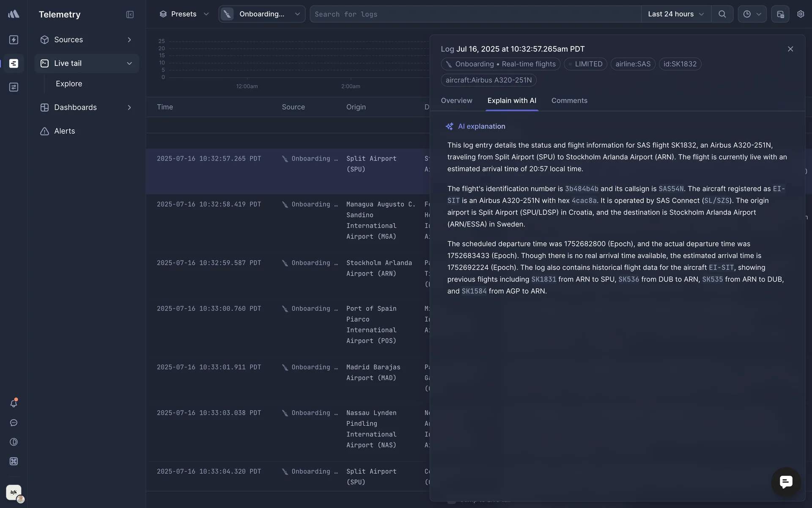Open Alerts in sidebar
The image size is (812, 508).
point(64,131)
